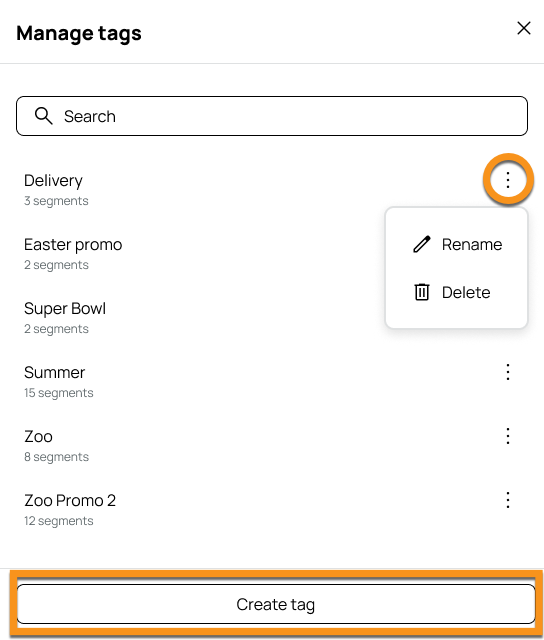Click the pencil icon beside Rename
This screenshot has height=640, width=544.
[422, 244]
